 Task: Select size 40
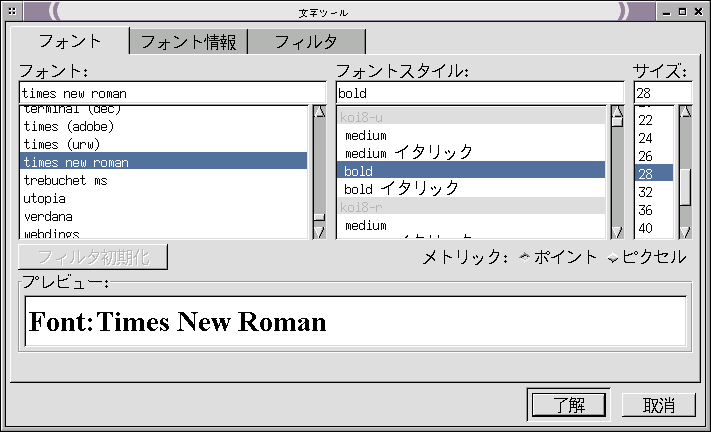(653, 228)
